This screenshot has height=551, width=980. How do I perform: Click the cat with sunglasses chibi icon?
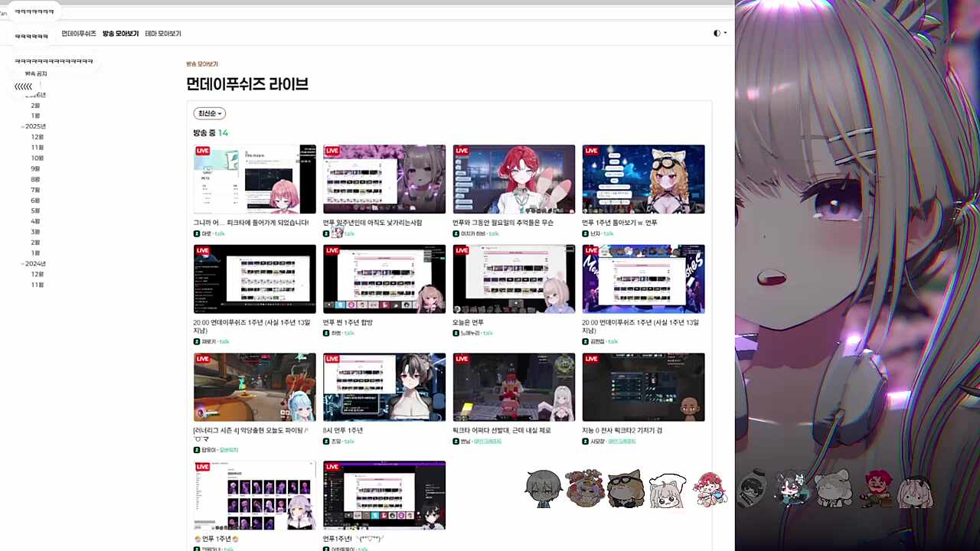pos(626,489)
